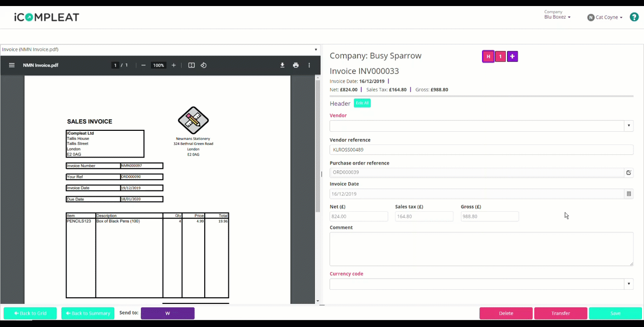Open the Cat Coyne user menu
The height and width of the screenshot is (327, 644).
609,18
